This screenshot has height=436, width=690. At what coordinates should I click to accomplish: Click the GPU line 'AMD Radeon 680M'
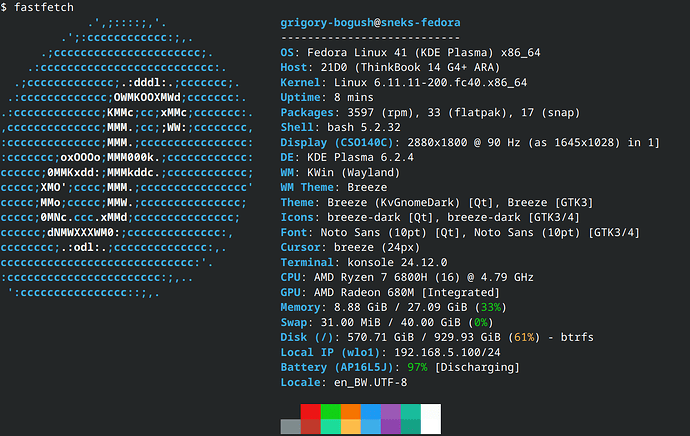tap(364, 293)
